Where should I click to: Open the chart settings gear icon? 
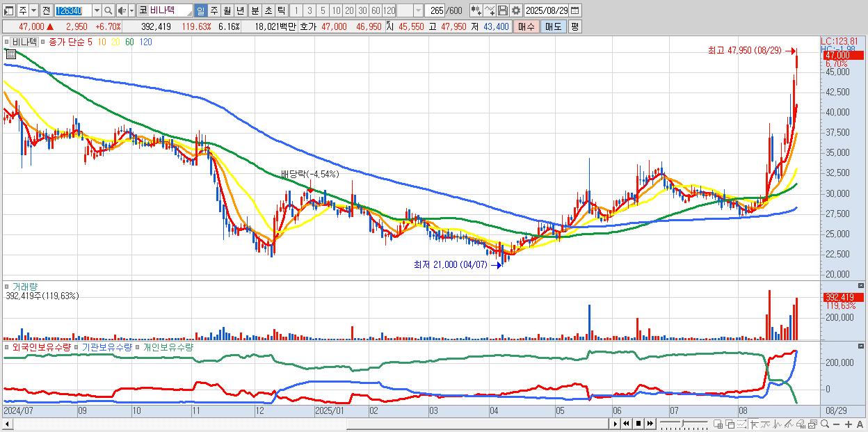coord(515,10)
